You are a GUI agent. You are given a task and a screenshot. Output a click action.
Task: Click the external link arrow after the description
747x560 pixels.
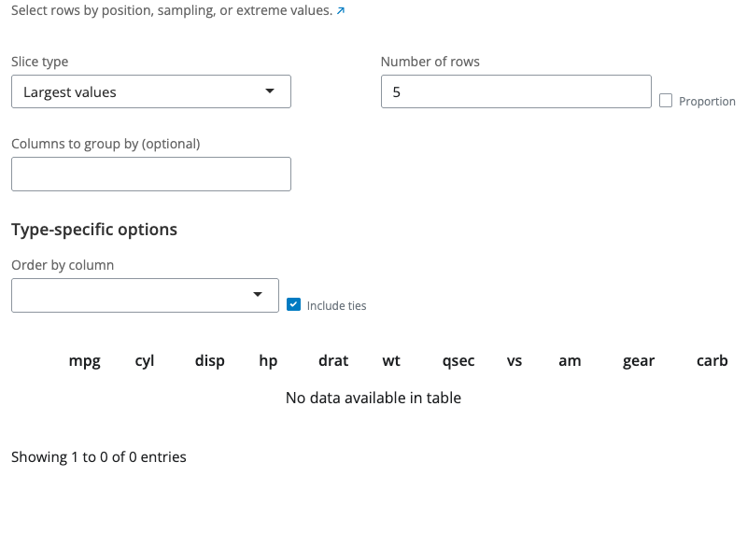tap(341, 10)
